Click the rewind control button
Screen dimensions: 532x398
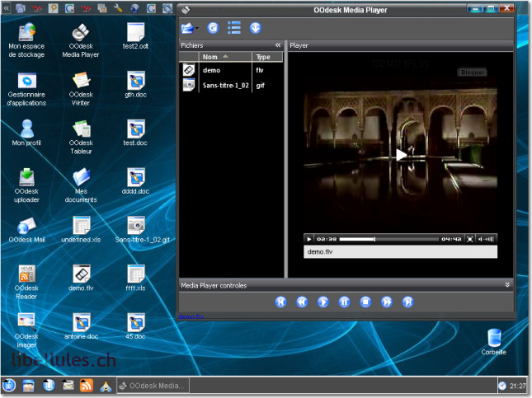click(302, 302)
